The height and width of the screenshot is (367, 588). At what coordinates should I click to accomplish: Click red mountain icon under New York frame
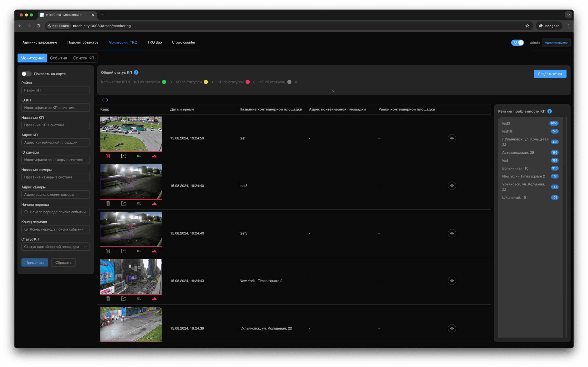click(x=154, y=298)
